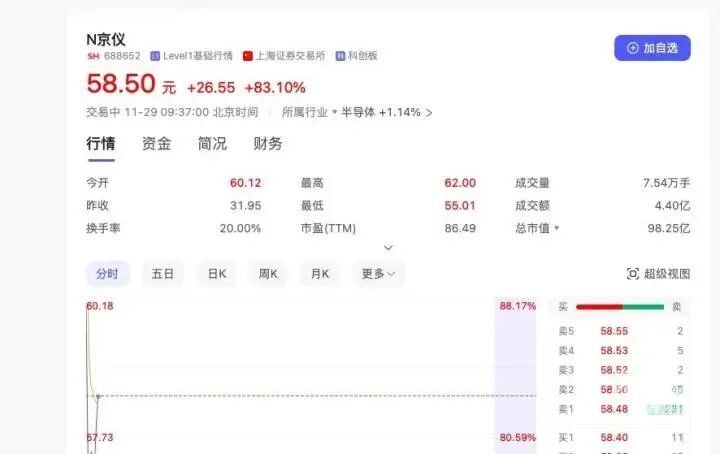Click the 卖1 price 58.48

pyautogui.click(x=614, y=409)
